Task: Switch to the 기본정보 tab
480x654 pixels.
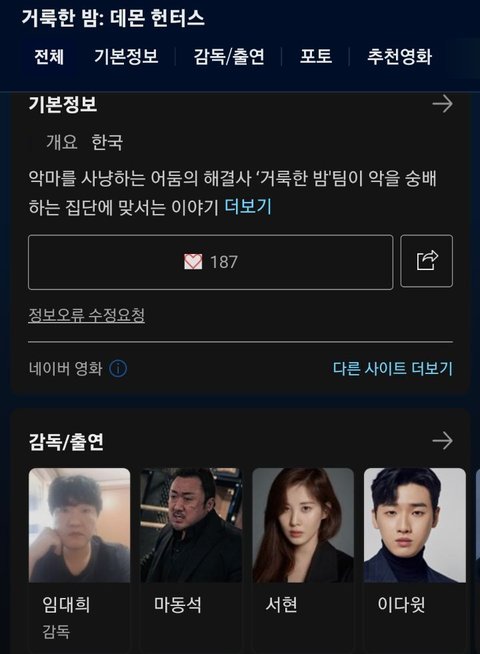Action: coord(126,57)
